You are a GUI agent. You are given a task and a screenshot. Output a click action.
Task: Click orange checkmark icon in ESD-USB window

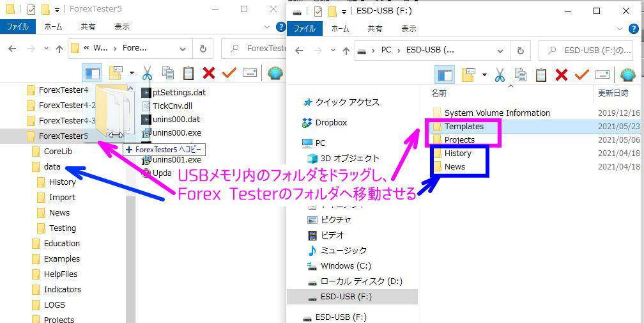[x=582, y=75]
